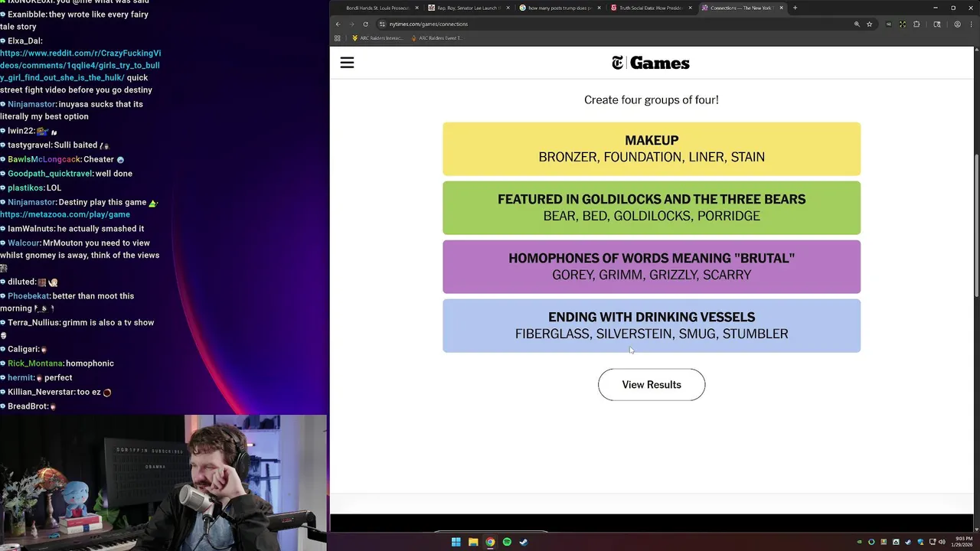This screenshot has height=551, width=980.
Task: Click the Chrome taskbar icon
Action: click(490, 542)
